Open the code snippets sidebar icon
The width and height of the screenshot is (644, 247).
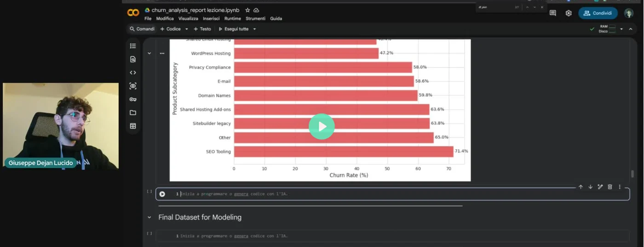coord(133,73)
